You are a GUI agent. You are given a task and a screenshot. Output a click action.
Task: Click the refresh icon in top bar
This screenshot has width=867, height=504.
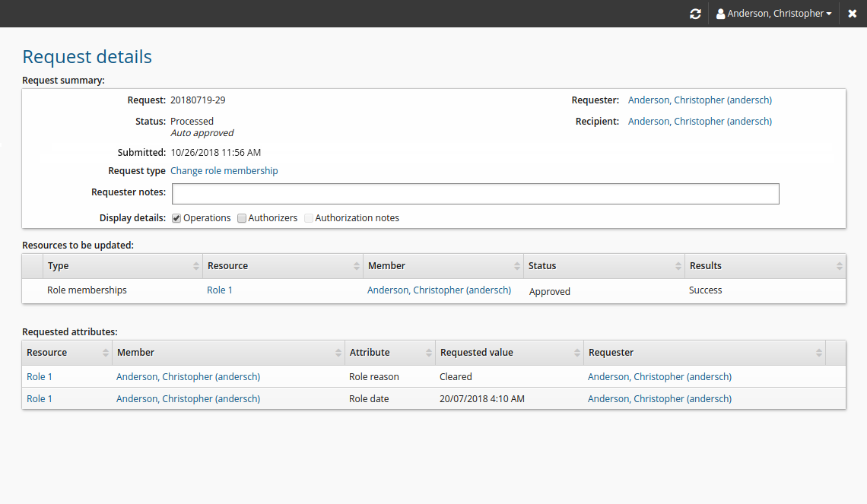[695, 14]
